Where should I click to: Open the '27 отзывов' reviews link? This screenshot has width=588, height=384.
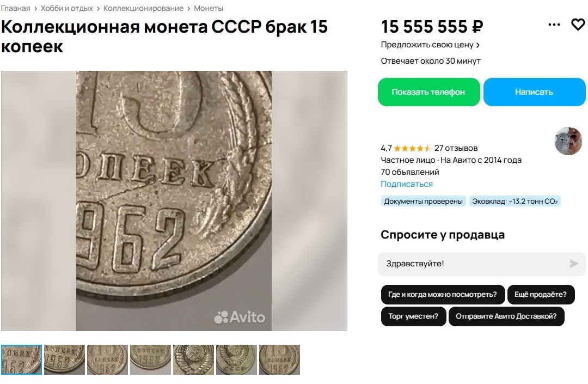(456, 148)
